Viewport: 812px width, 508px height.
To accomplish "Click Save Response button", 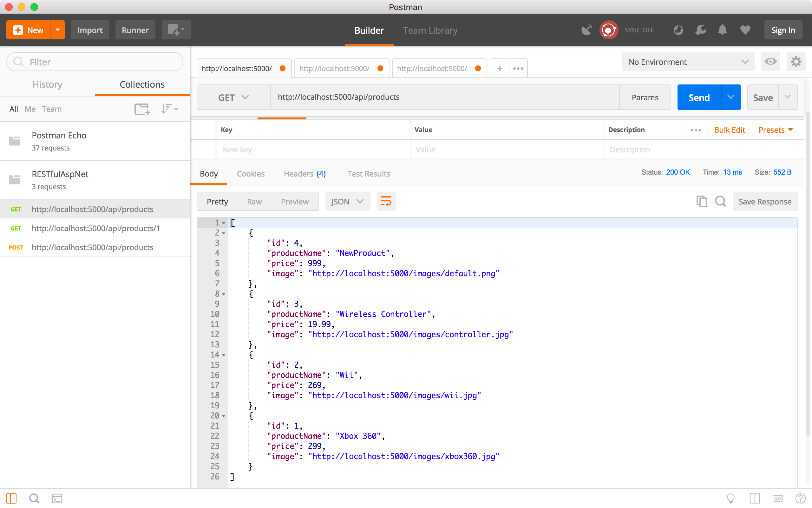I will 765,201.
